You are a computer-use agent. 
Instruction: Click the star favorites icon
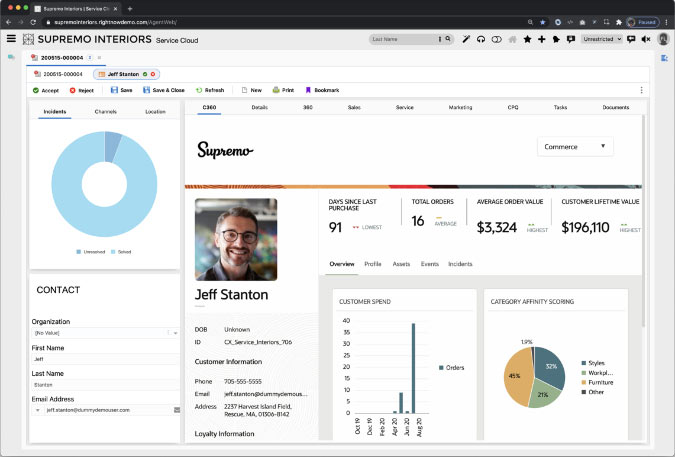point(527,39)
